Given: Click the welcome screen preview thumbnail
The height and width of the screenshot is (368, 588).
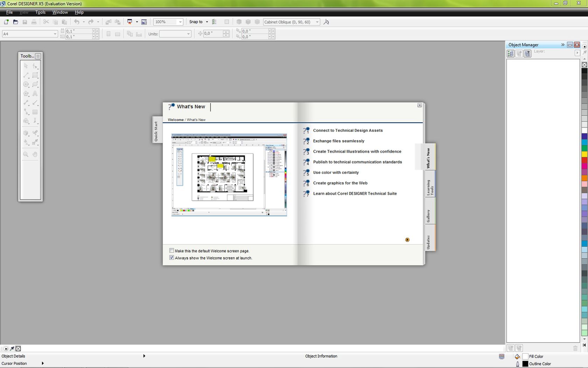Looking at the screenshot, I should (x=229, y=175).
